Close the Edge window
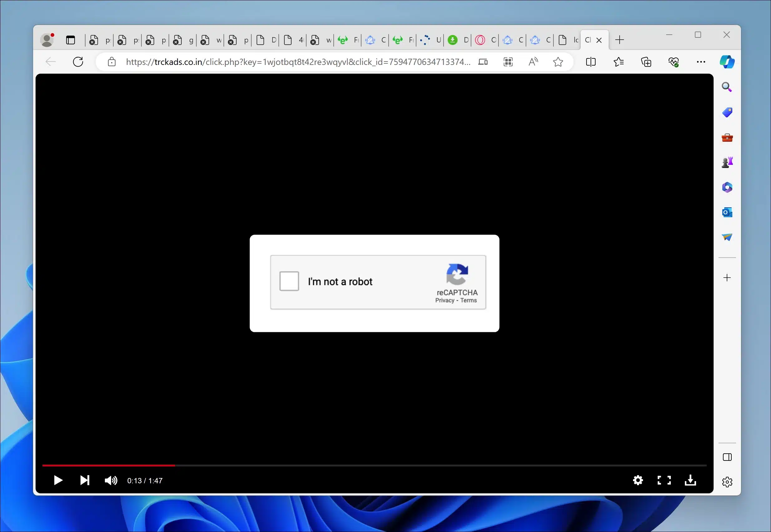 [x=726, y=35]
